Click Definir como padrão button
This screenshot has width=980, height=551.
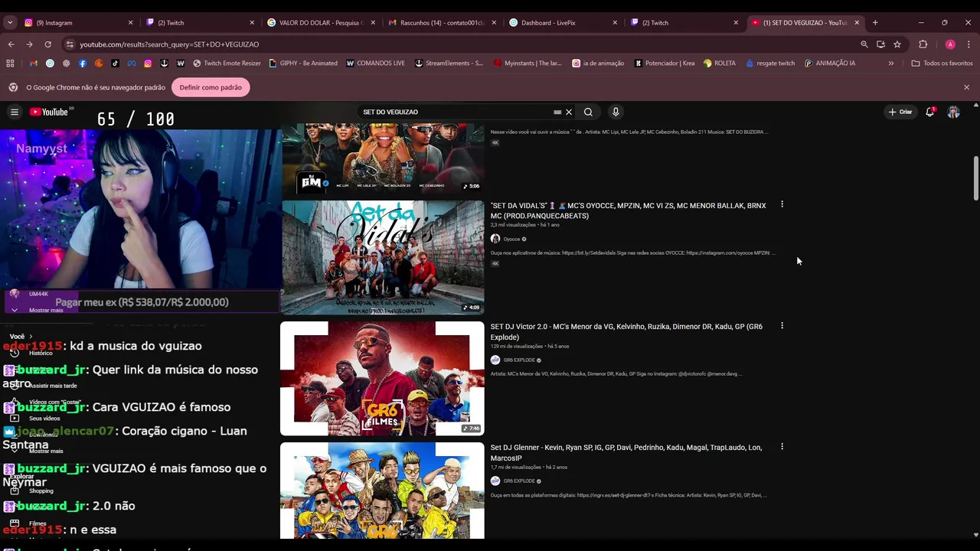point(211,87)
